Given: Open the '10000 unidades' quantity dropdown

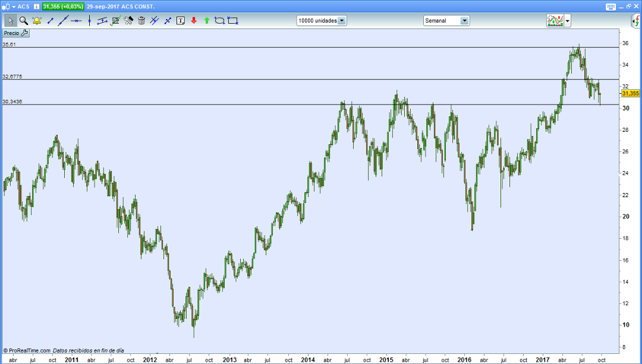Looking at the screenshot, I should [x=321, y=20].
